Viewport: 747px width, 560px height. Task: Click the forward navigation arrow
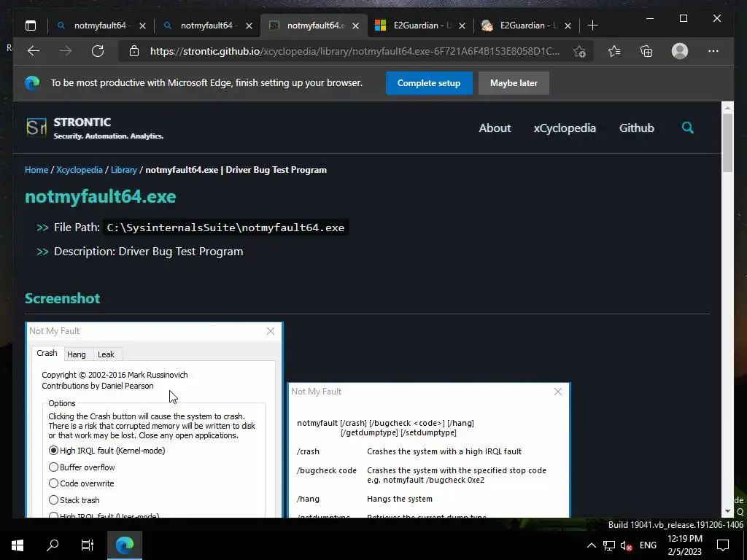(x=66, y=51)
